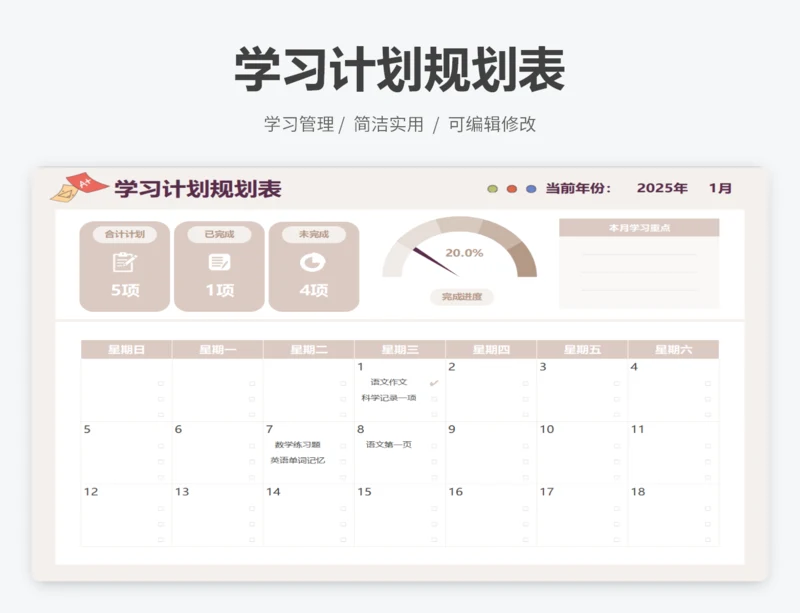Click the 本月学习重点 header
This screenshot has width=800, height=613.
[639, 228]
